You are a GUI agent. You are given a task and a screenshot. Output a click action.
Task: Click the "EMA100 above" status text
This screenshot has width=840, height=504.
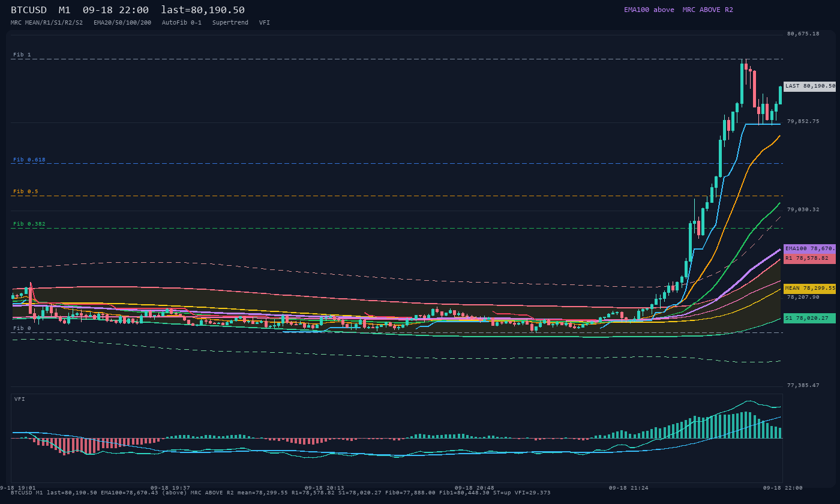[649, 10]
